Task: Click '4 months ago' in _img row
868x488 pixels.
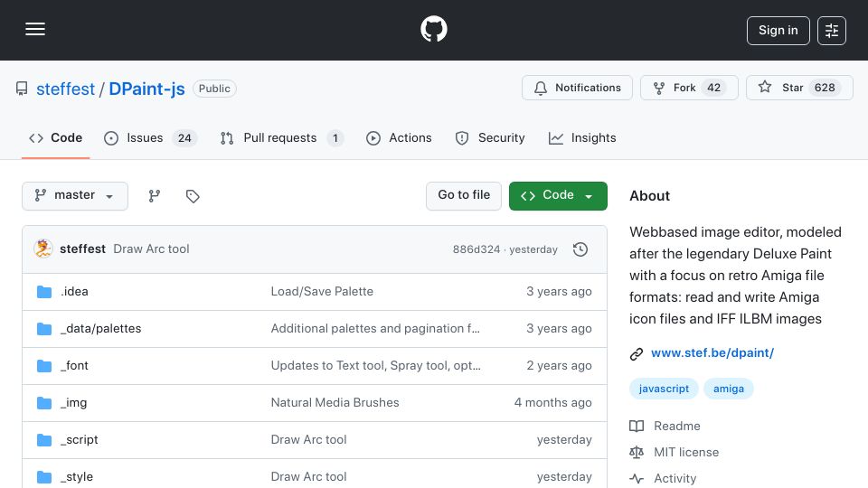Action: 552,403
